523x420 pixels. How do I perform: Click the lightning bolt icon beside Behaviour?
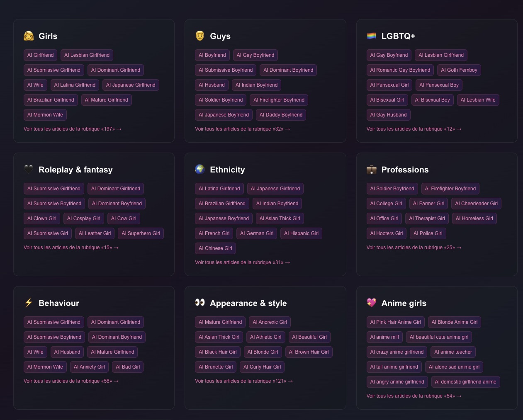click(29, 303)
